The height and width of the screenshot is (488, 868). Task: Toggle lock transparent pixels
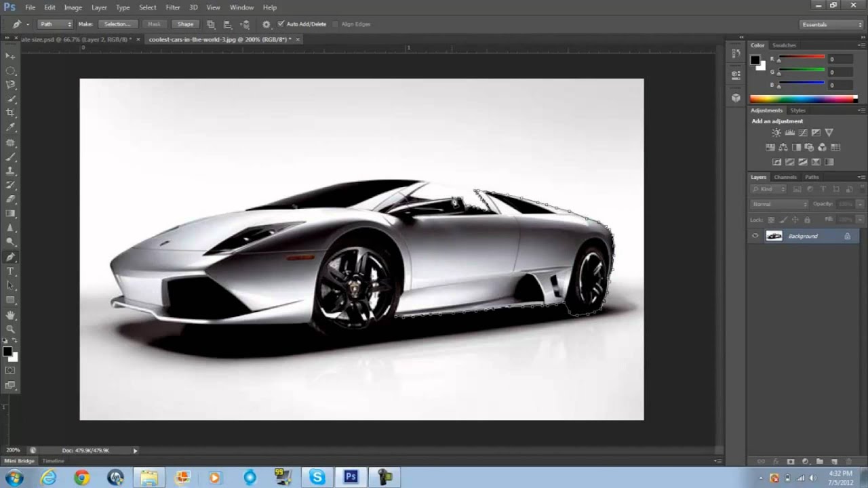point(771,220)
